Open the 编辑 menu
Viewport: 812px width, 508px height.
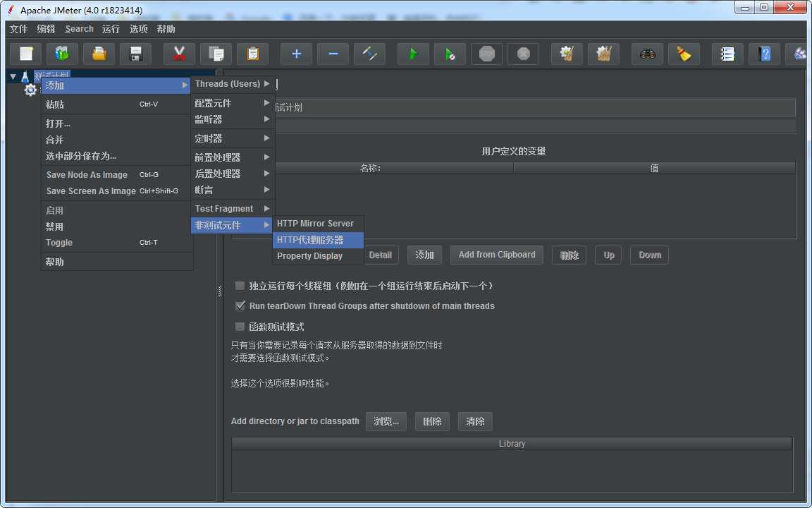click(x=46, y=29)
